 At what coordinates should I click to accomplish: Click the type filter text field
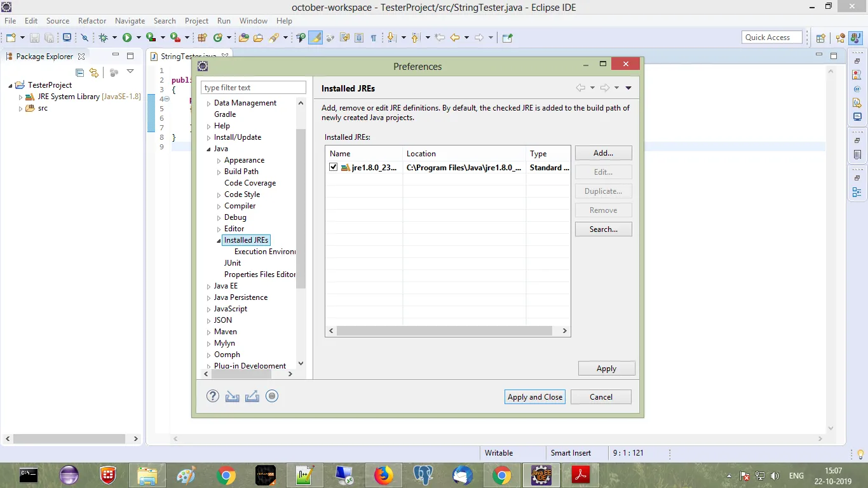click(x=254, y=88)
